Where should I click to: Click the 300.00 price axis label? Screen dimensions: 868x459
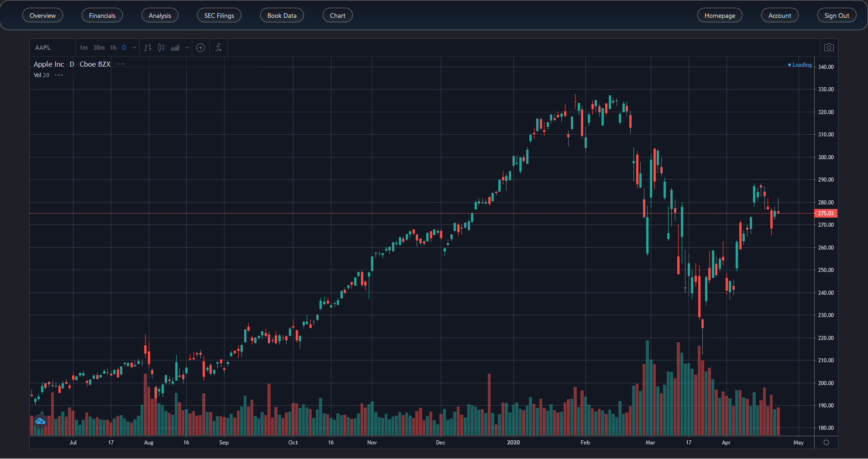pos(826,157)
